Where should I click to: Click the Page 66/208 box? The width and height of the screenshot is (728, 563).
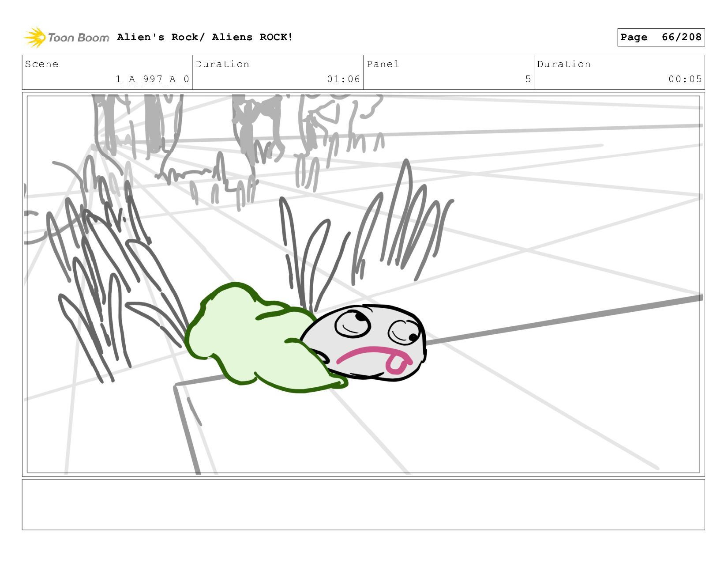coord(660,37)
